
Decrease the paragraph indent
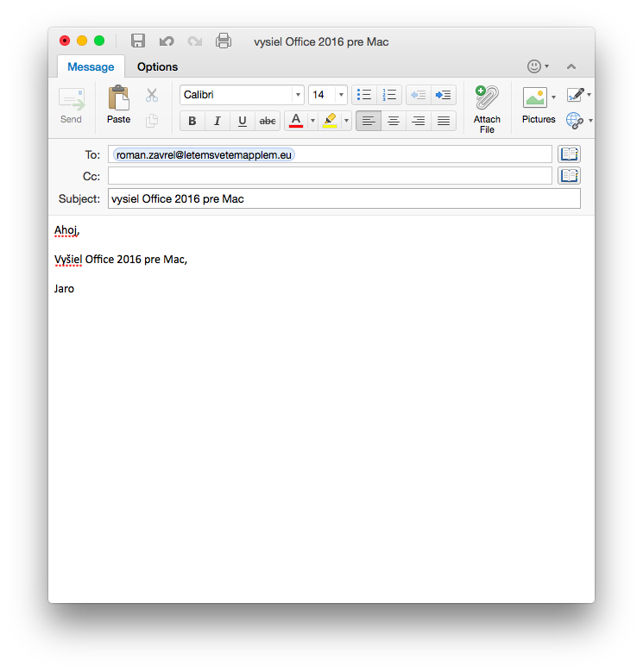(419, 95)
